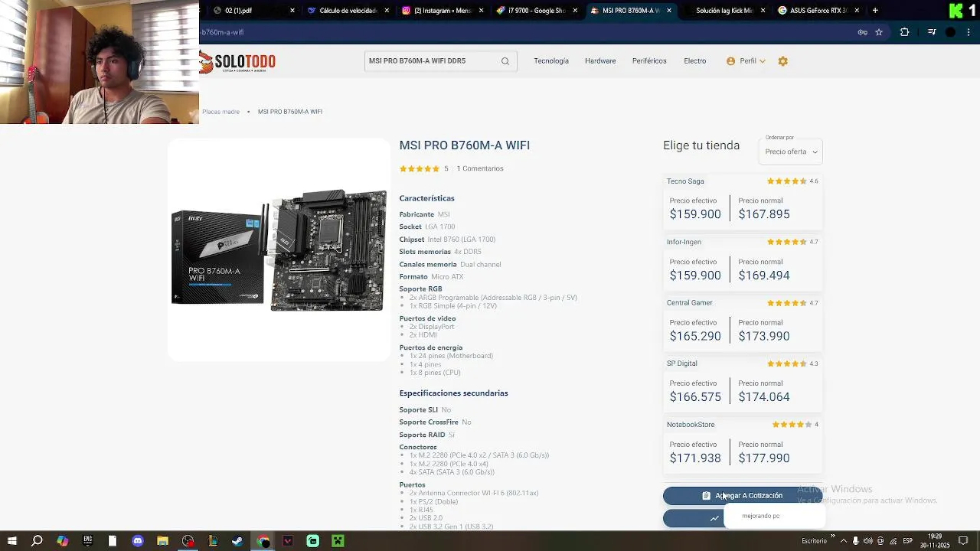The width and height of the screenshot is (980, 551).
Task: Click the product five-star rating
Action: (x=420, y=168)
